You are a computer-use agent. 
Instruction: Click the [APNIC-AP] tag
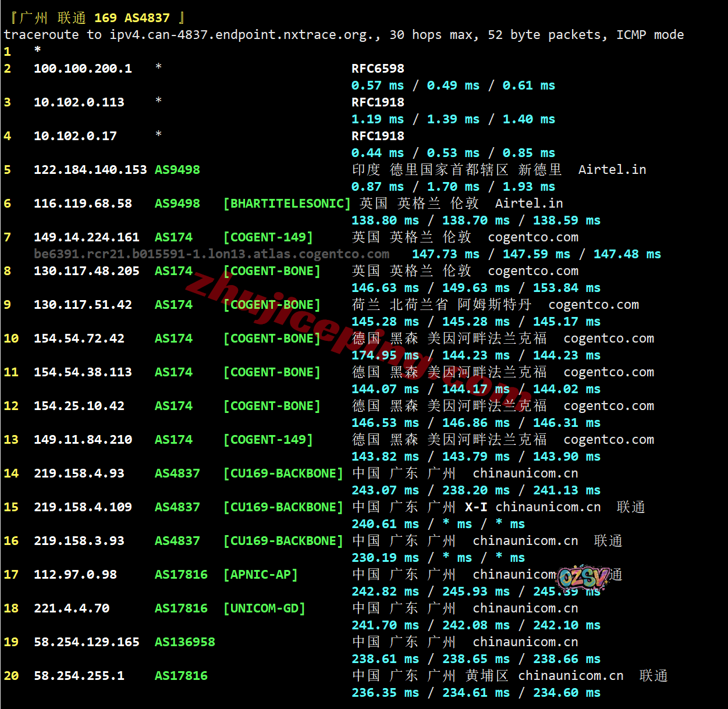pyautogui.click(x=261, y=575)
